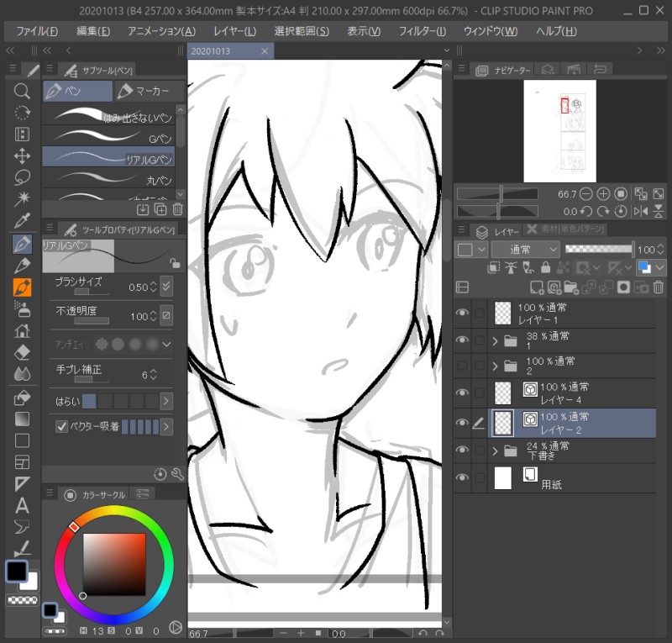This screenshot has width=672, height=643.
Task: Select the Eraser tool
Action: tap(22, 352)
